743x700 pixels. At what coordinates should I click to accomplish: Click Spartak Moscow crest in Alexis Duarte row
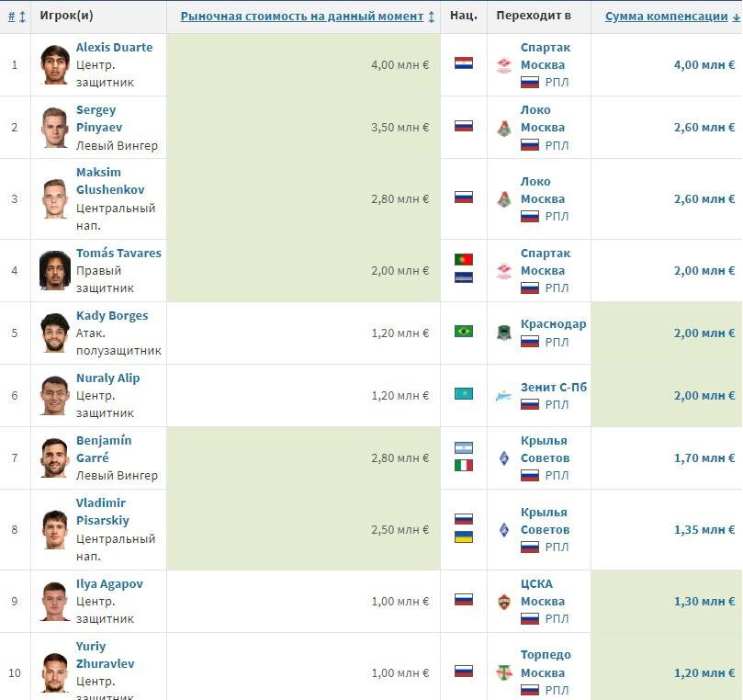point(503,65)
